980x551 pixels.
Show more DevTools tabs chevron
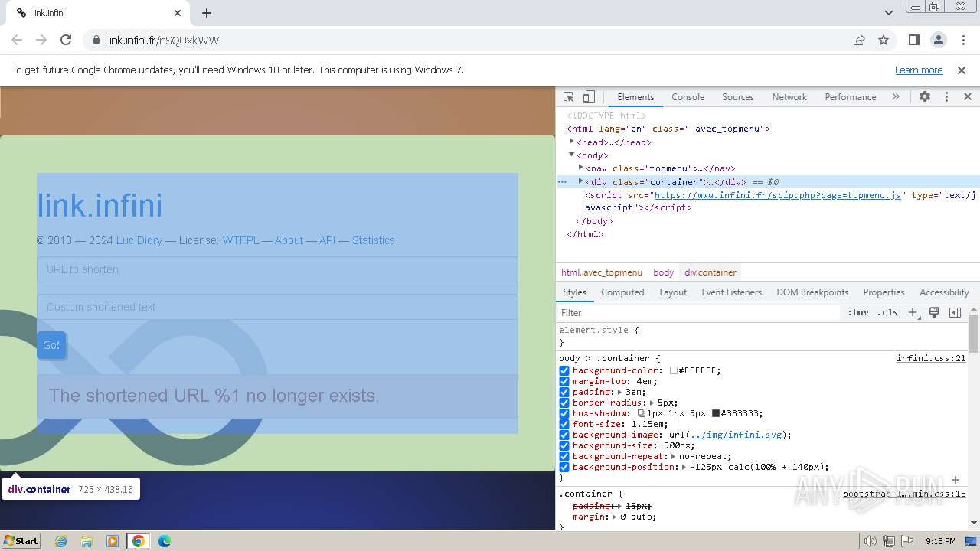[x=896, y=97]
